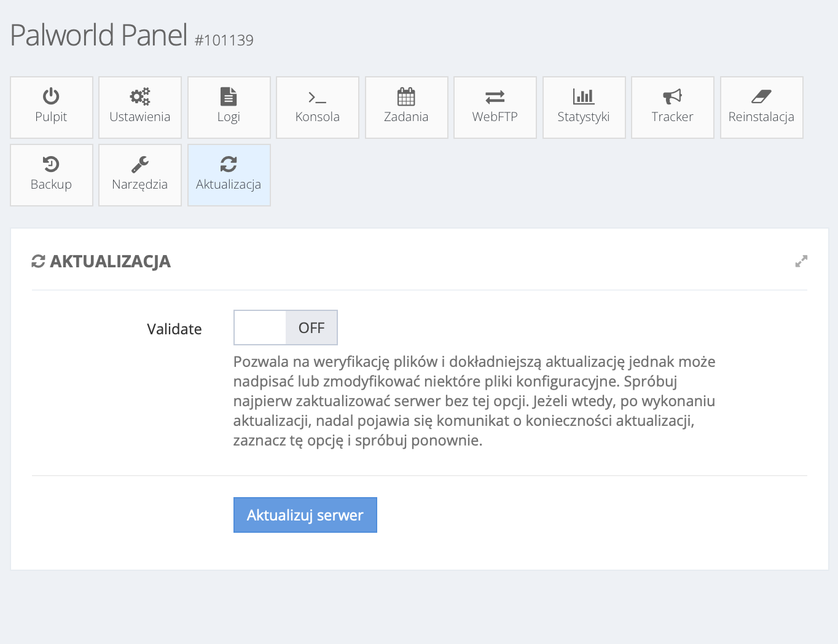
Task: Click the Palworld Panel title
Action: [99, 35]
